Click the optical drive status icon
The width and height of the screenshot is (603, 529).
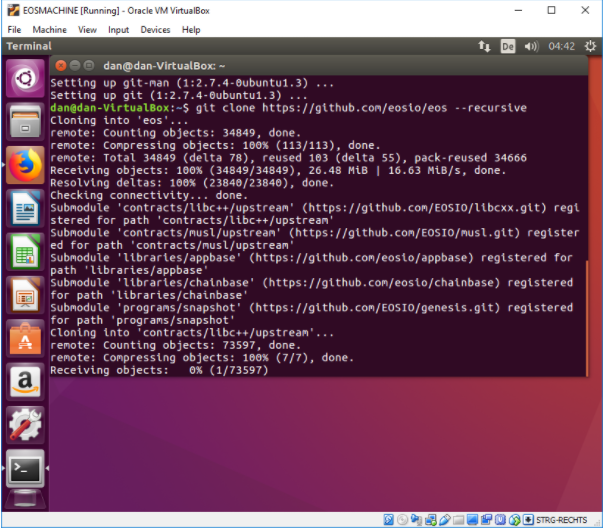402,520
